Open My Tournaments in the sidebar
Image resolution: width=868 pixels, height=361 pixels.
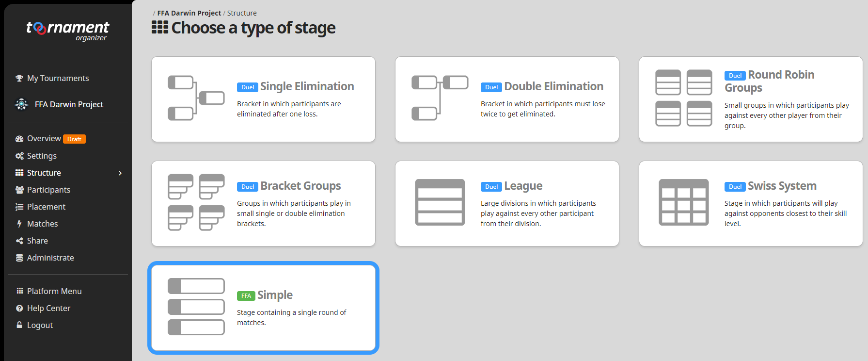point(58,78)
